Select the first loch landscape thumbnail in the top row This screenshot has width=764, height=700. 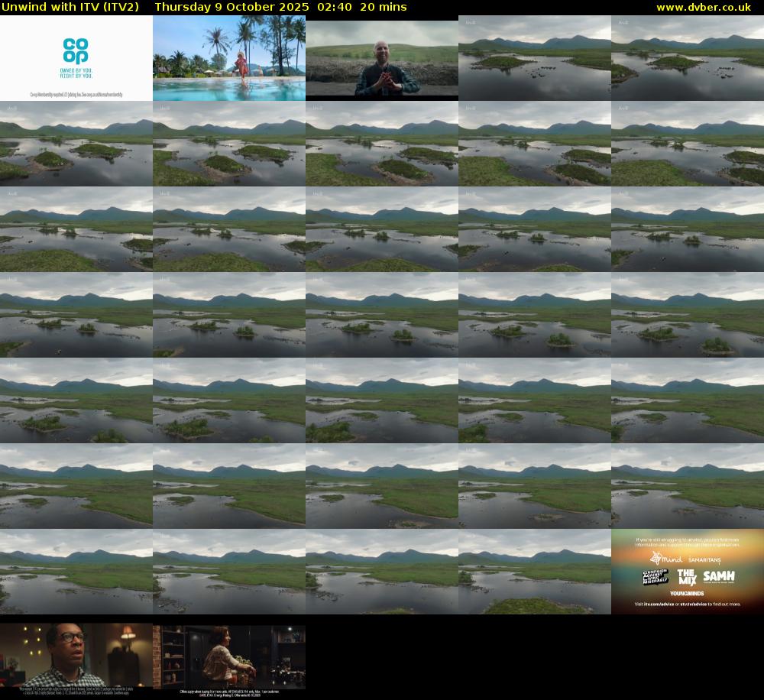click(534, 58)
